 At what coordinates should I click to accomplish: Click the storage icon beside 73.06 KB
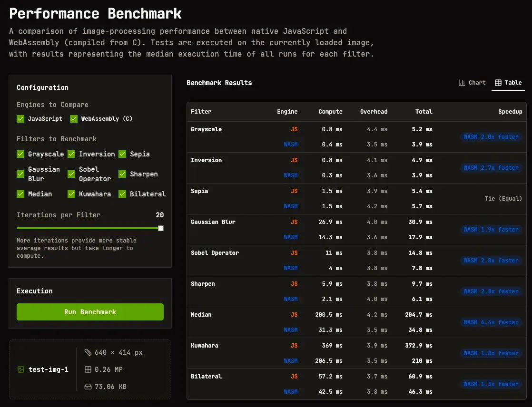[x=88, y=386]
